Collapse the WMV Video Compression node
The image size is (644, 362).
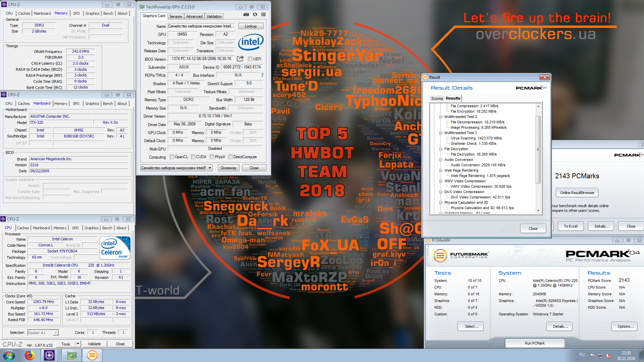tap(440, 181)
